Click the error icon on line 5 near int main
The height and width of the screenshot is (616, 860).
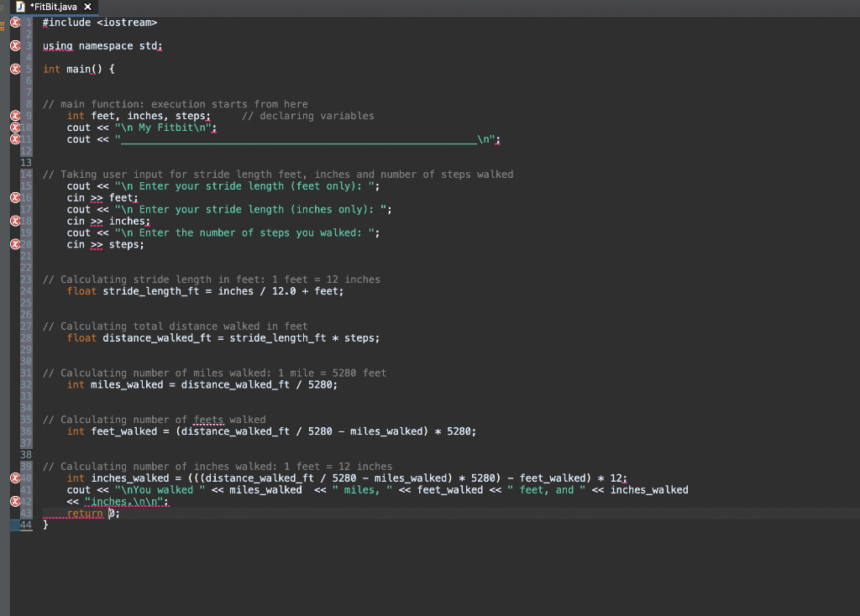click(14, 69)
